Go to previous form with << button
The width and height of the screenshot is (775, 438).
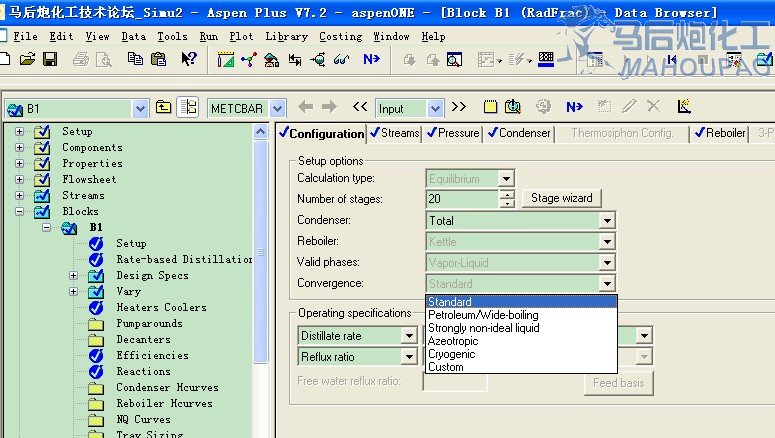360,107
